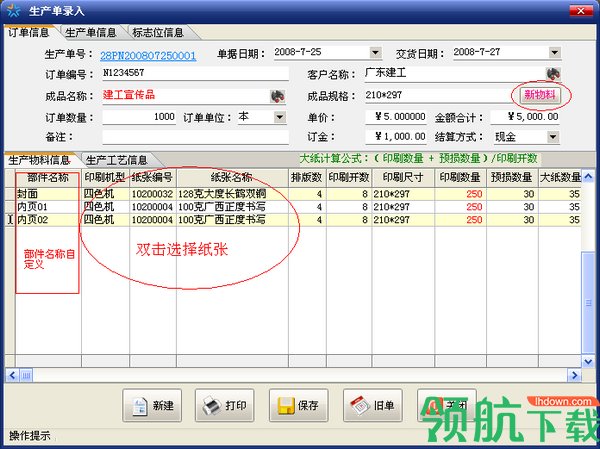Click the 成品规格 field showing 210*297
This screenshot has height=449, width=600.
pyautogui.click(x=442, y=96)
